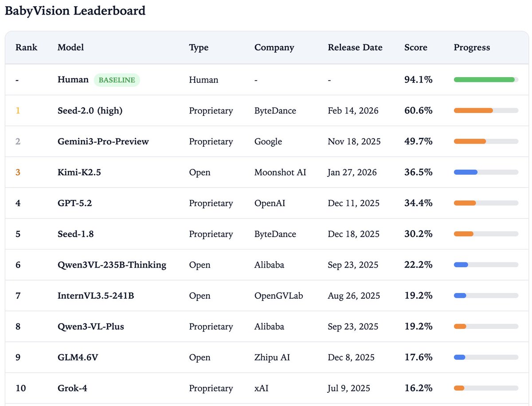Image resolution: width=532 pixels, height=406 pixels.
Task: Click the gold rank 1 number
Action: (18, 111)
